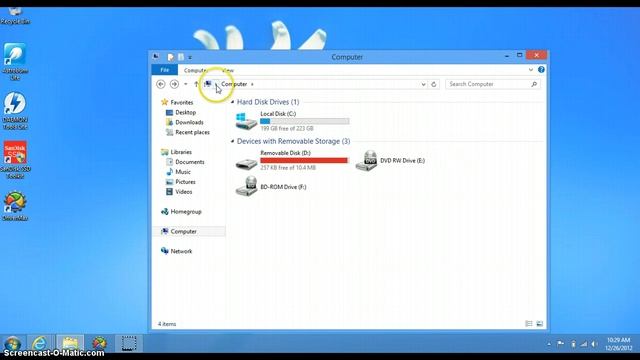Click root chevron before Computer breadcrumb
Viewport: 640px width, 360px height.
click(x=216, y=84)
